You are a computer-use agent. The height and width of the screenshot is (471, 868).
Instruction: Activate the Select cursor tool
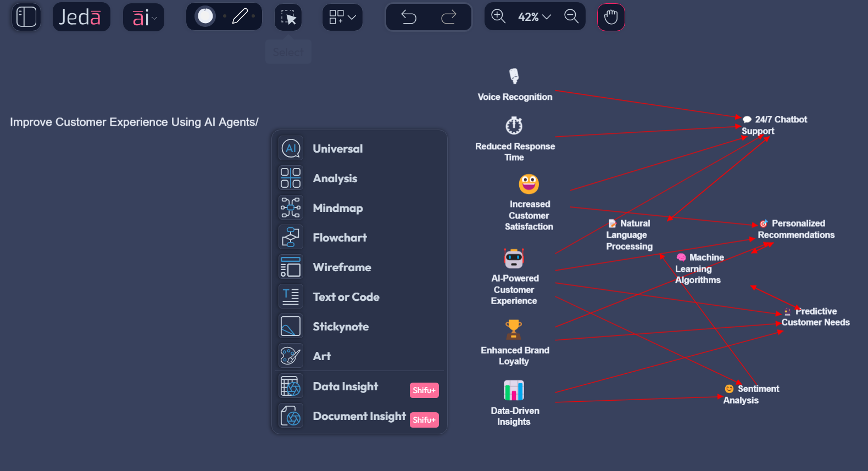tap(288, 17)
